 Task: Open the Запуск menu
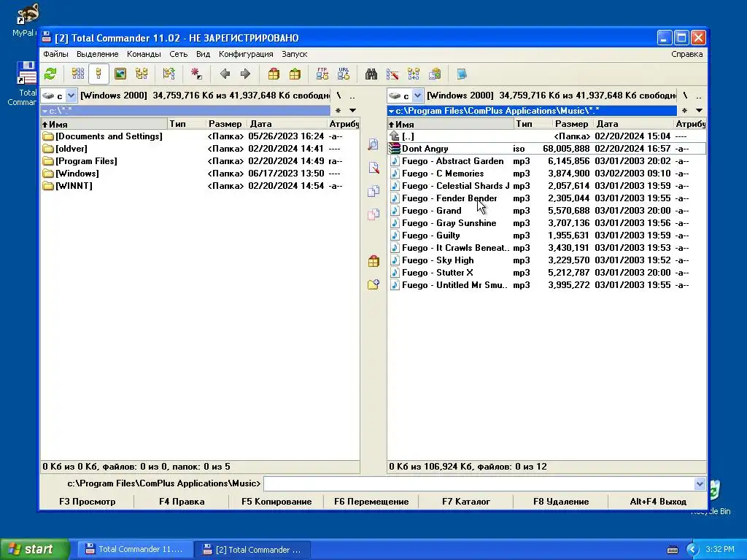[295, 54]
